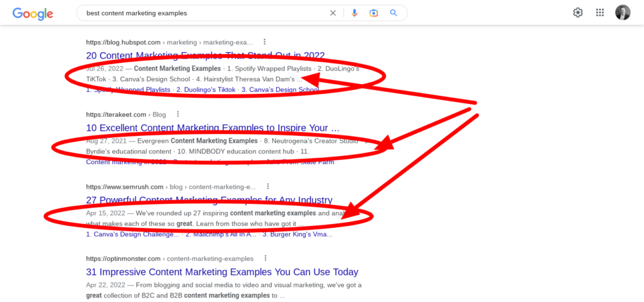The width and height of the screenshot is (644, 302).
Task: Open three-dot menu for terakeet.com result
Action: coord(177,115)
